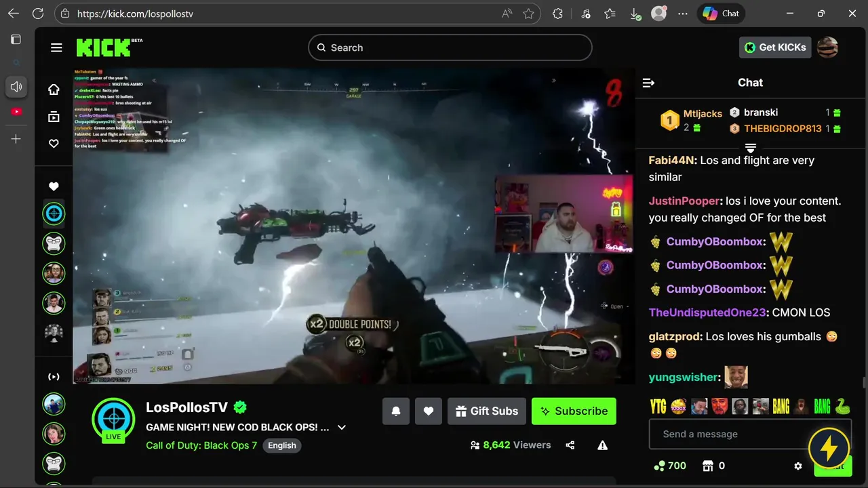
Task: Click the Gift Subs button
Action: 487,411
